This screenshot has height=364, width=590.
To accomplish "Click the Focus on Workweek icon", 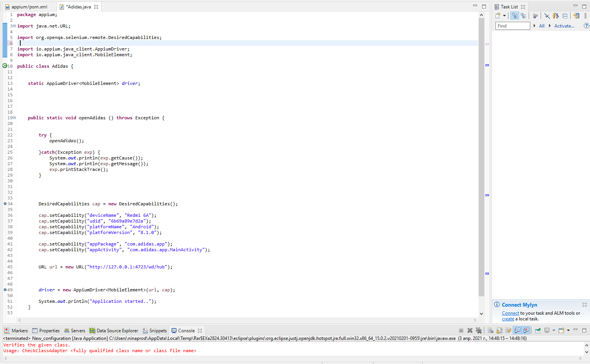I will point(535,16).
